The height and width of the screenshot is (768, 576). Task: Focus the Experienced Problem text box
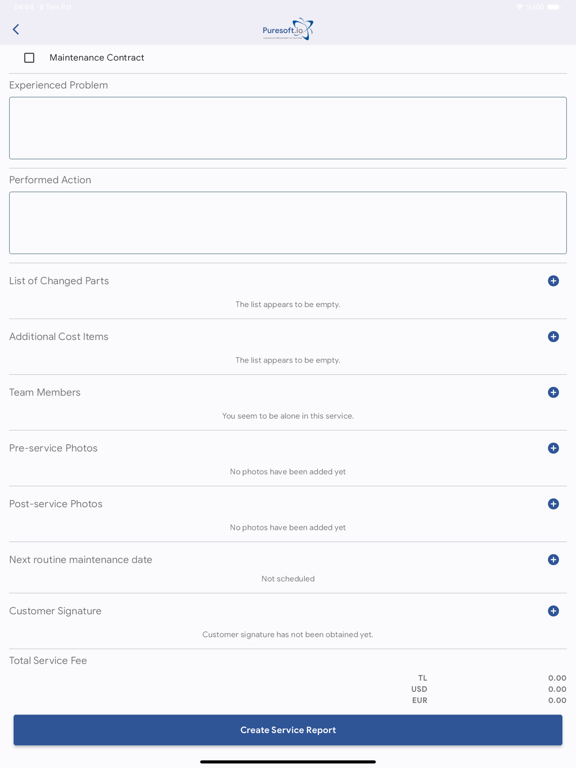(288, 128)
